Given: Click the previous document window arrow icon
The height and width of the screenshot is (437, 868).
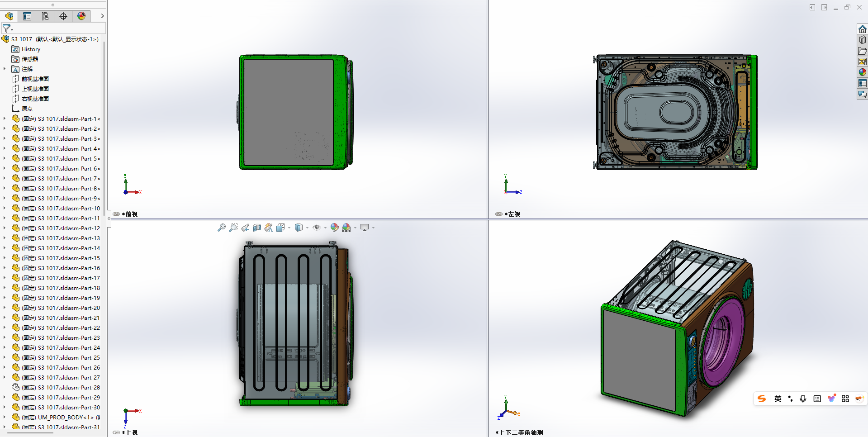Looking at the screenshot, I should tap(812, 7).
